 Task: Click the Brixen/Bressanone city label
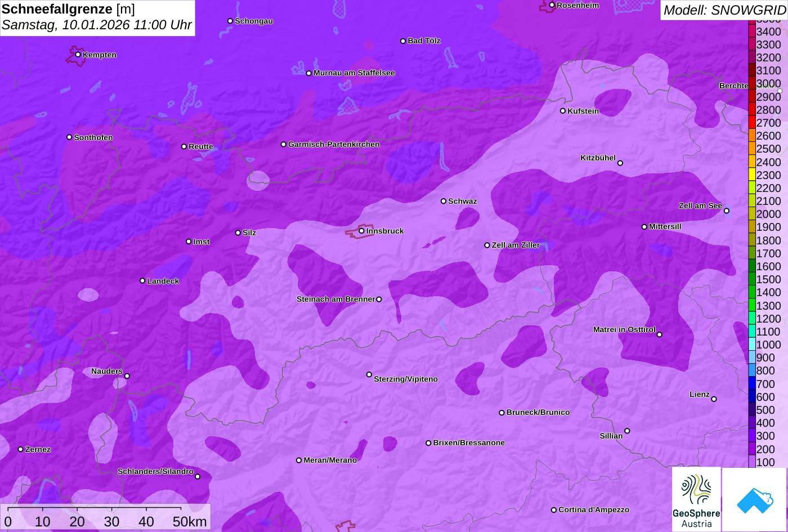(x=469, y=442)
